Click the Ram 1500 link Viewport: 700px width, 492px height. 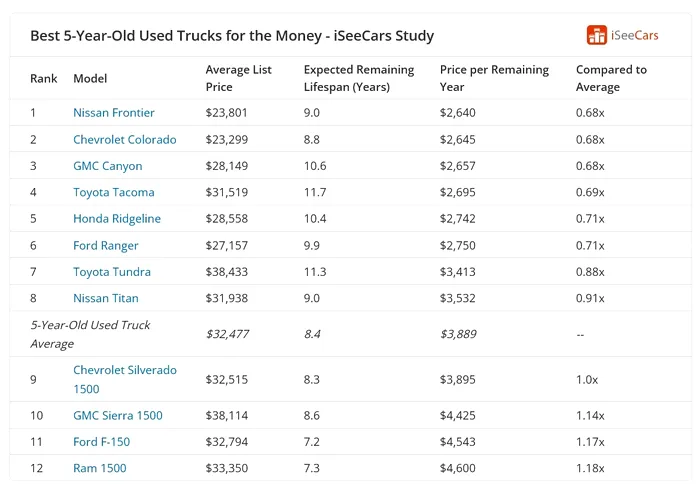click(99, 468)
